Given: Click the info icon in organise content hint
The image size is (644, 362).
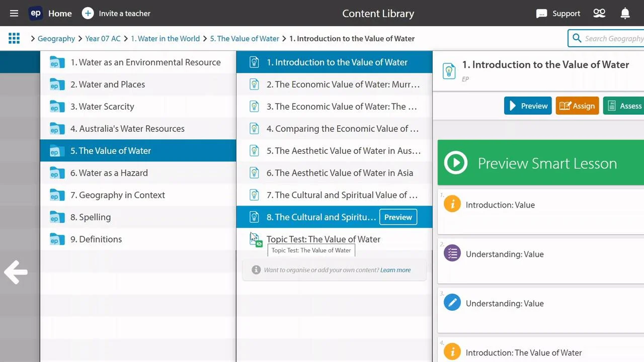Looking at the screenshot, I should [256, 270].
